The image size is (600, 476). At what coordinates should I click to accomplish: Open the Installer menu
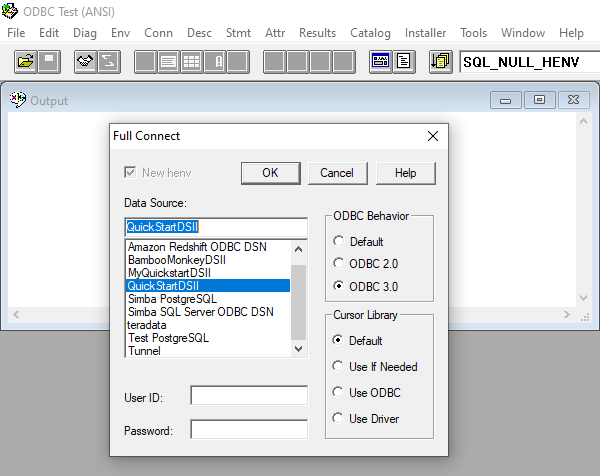click(425, 33)
